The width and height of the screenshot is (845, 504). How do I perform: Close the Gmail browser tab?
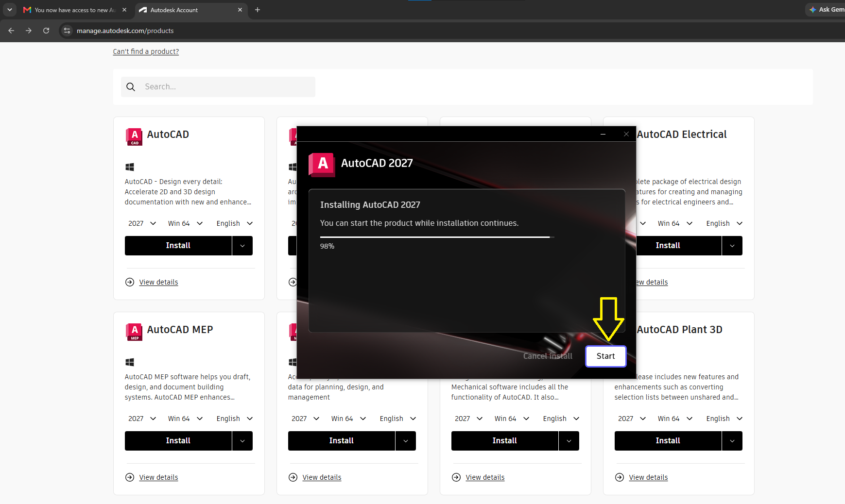pyautogui.click(x=124, y=10)
